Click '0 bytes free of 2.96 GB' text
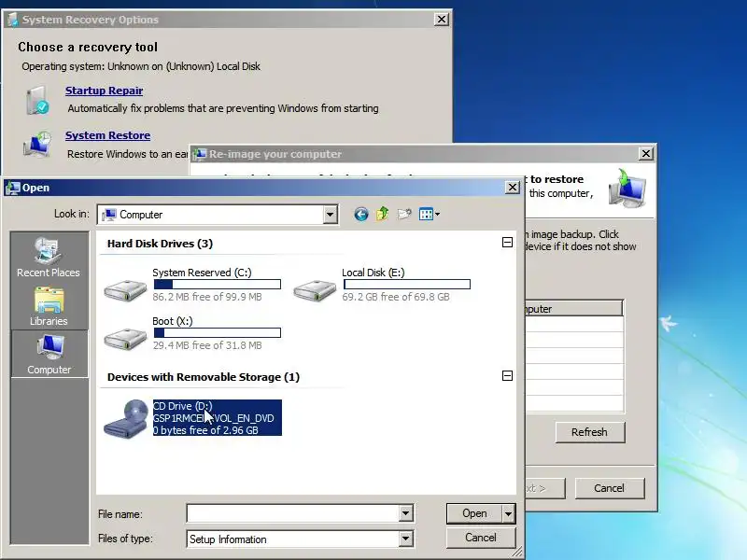Viewport: 747px width, 560px height. (205, 430)
